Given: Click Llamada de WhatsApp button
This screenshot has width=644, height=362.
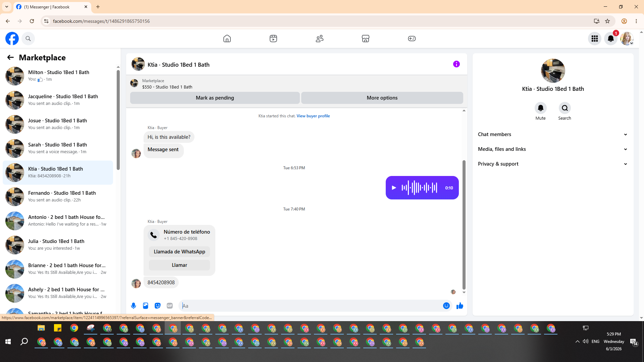Looking at the screenshot, I should pos(179,252).
